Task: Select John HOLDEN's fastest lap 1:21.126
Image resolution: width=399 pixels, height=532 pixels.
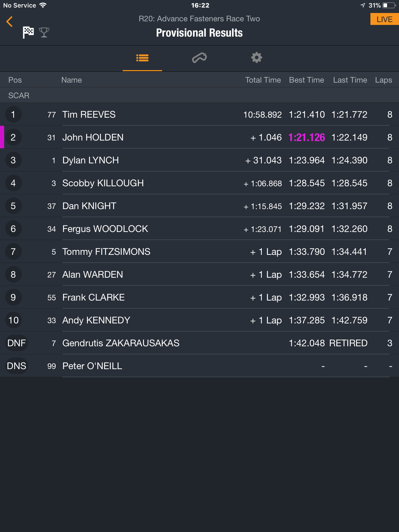Action: pyautogui.click(x=307, y=137)
